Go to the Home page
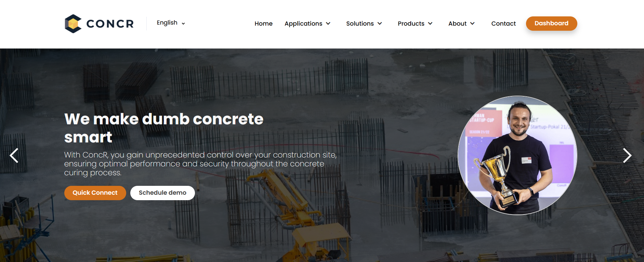644x262 pixels. (263, 24)
